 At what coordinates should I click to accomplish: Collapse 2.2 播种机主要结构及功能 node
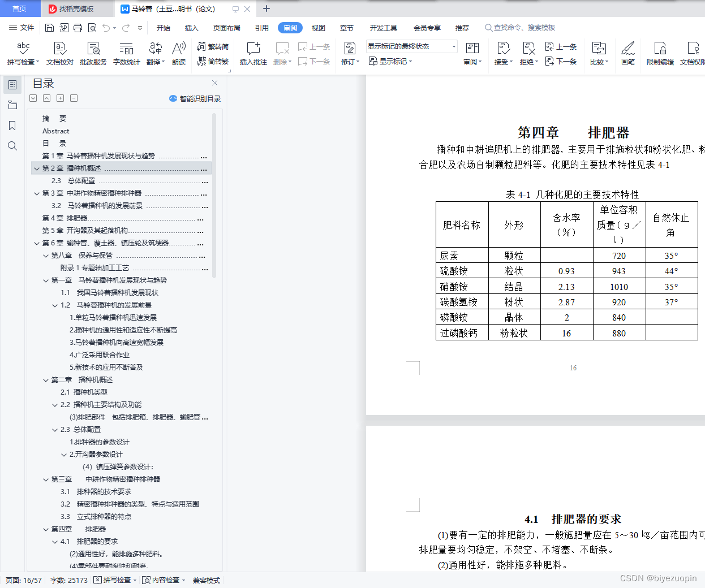(x=55, y=405)
